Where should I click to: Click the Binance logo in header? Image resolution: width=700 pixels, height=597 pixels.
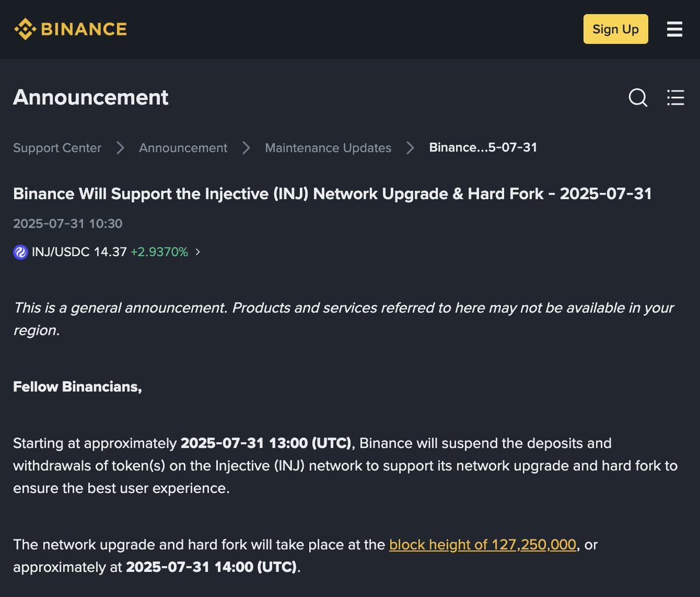coord(71,29)
